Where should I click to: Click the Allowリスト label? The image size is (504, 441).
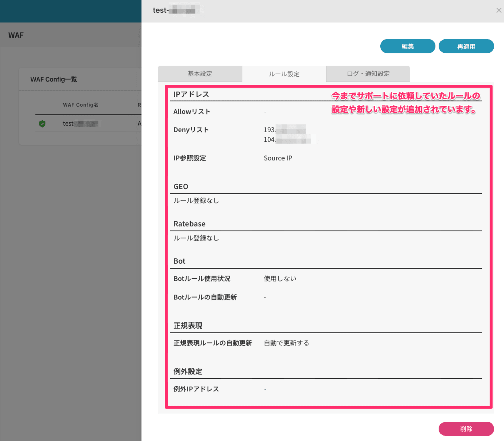tap(192, 112)
